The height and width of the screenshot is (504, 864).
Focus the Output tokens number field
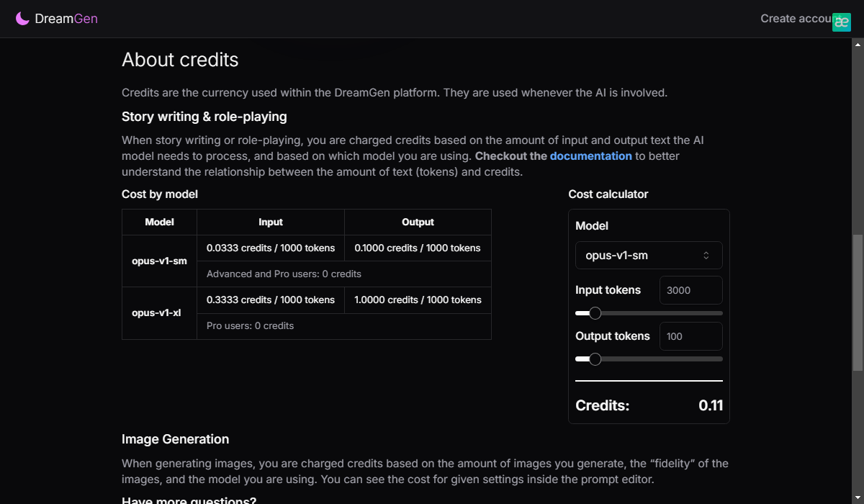pyautogui.click(x=690, y=336)
